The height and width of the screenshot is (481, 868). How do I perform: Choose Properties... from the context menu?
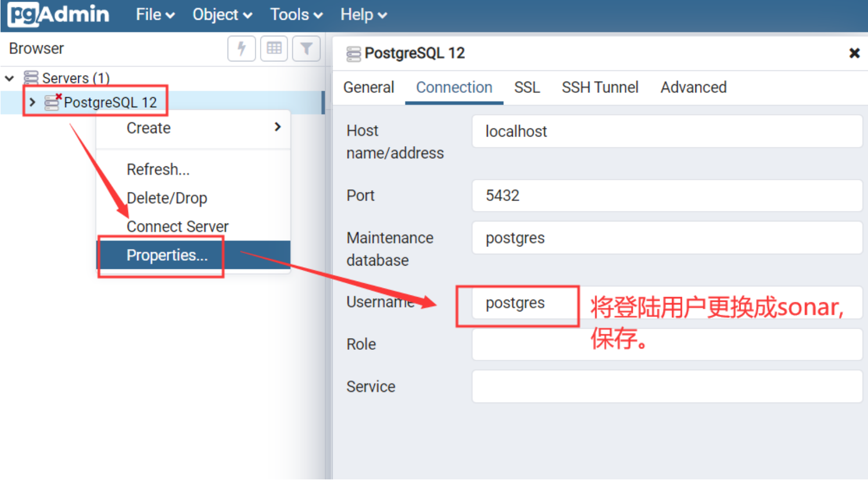pos(193,255)
